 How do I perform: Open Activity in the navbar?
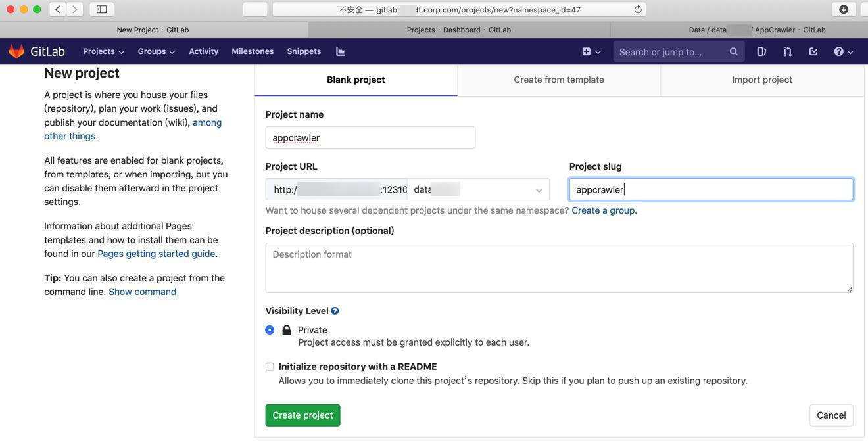(203, 51)
